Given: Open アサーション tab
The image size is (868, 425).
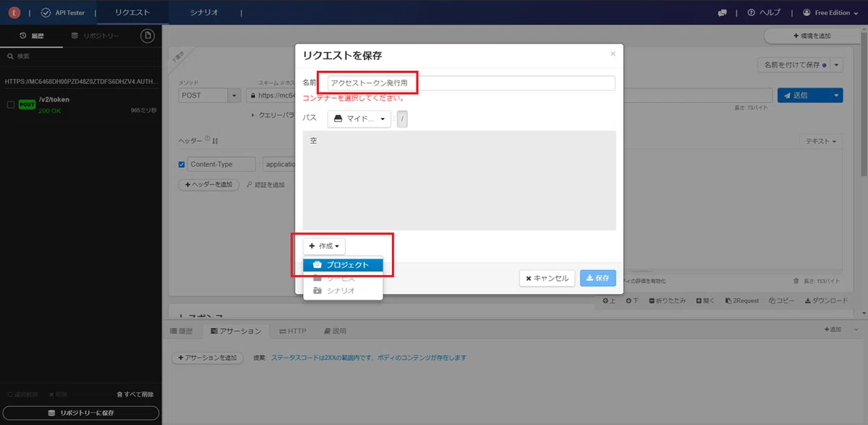Looking at the screenshot, I should [x=236, y=331].
